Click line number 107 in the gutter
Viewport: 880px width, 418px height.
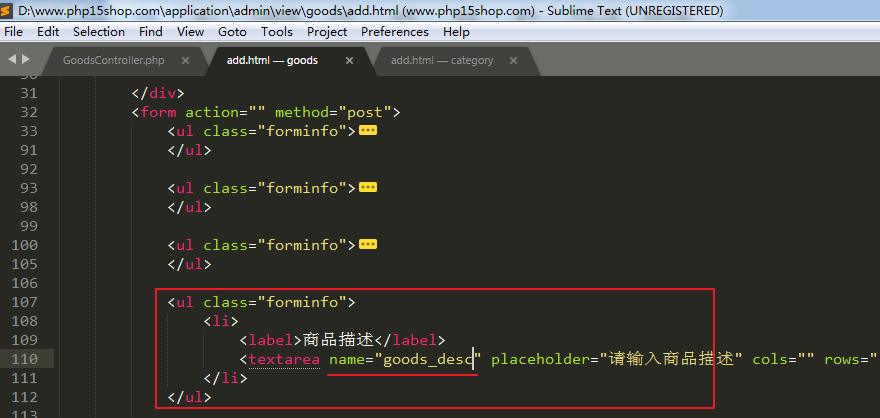coord(22,302)
